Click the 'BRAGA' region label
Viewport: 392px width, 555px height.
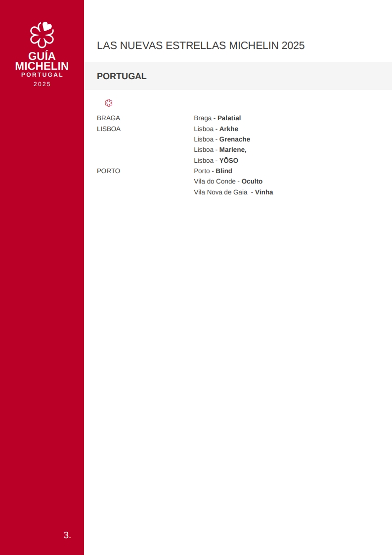pos(109,118)
